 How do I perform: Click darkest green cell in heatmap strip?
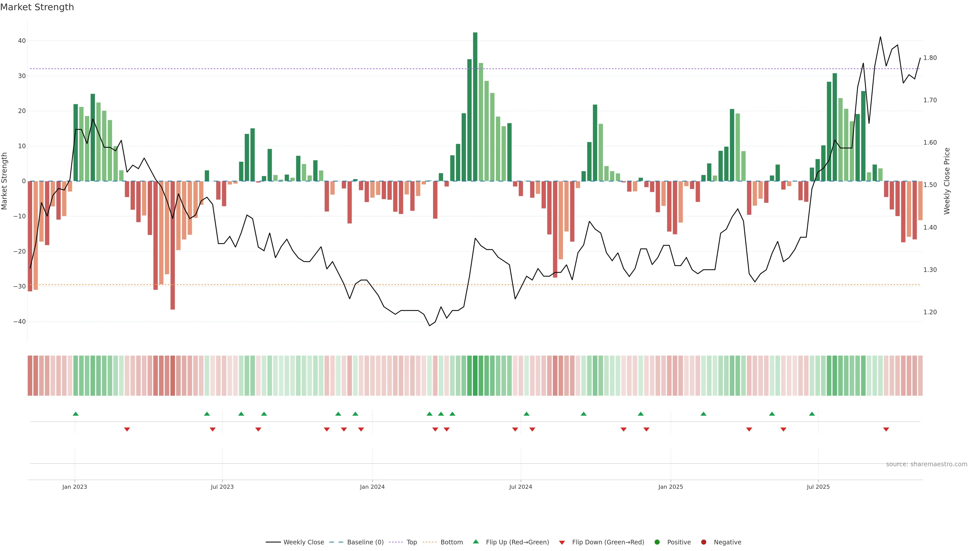475,376
